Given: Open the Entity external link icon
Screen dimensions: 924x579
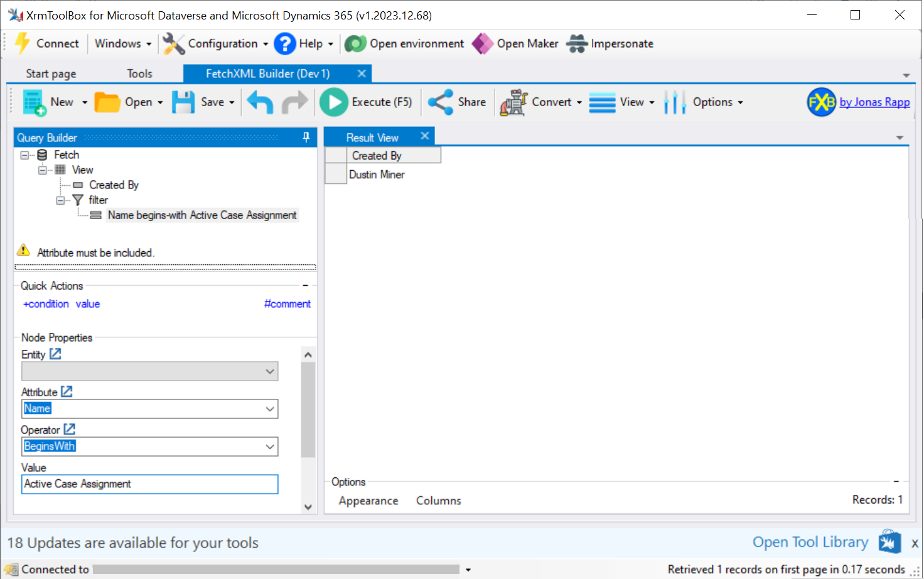Looking at the screenshot, I should [55, 354].
